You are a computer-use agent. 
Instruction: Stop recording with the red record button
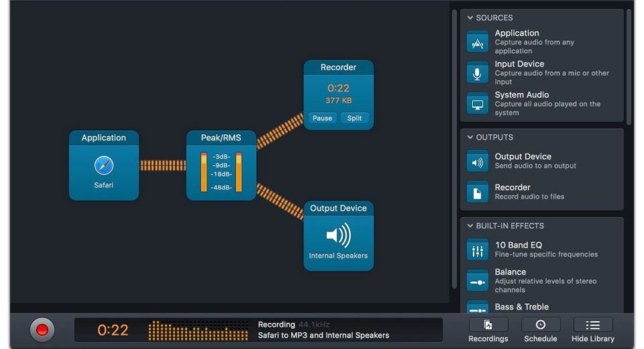[x=42, y=330]
